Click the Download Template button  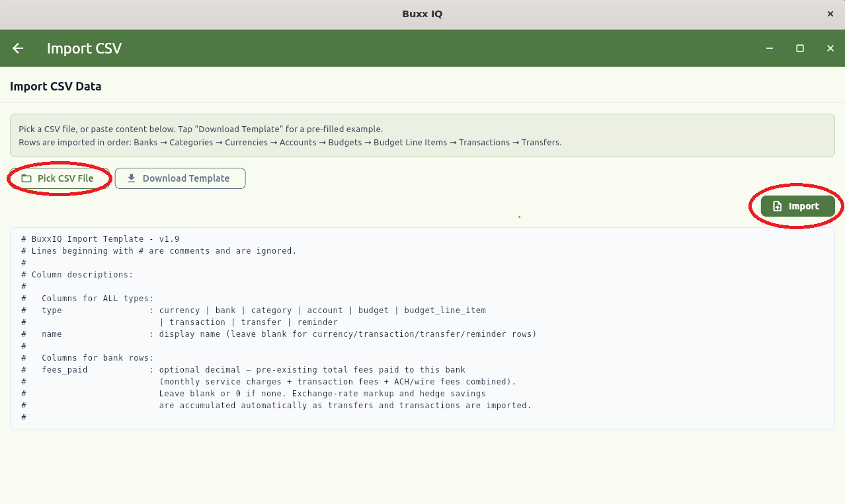coord(180,178)
